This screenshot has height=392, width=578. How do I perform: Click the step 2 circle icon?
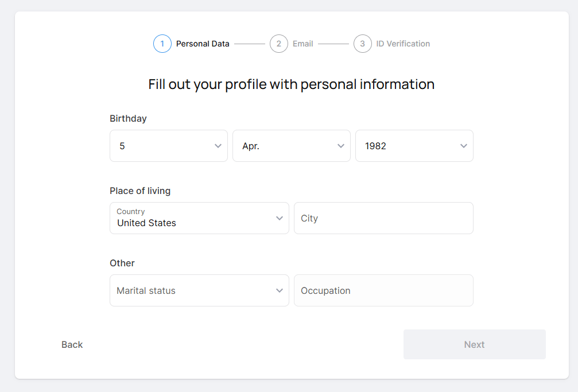click(x=279, y=44)
